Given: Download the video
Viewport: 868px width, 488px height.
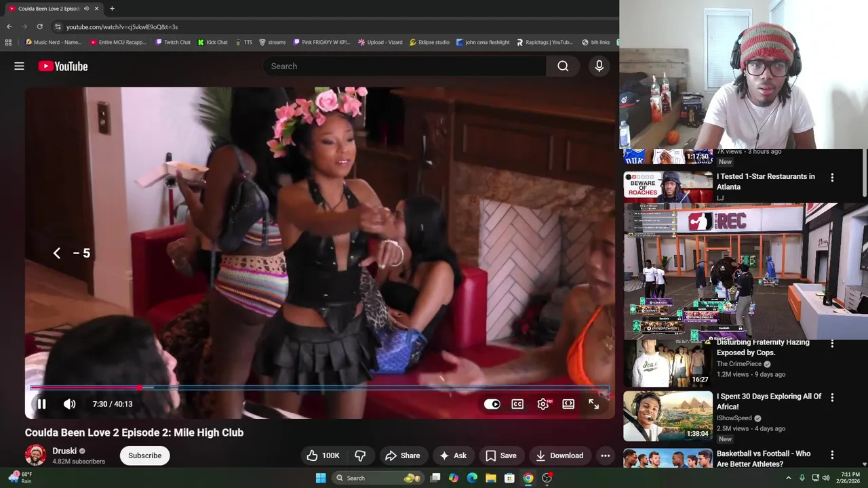Looking at the screenshot, I should [x=559, y=455].
